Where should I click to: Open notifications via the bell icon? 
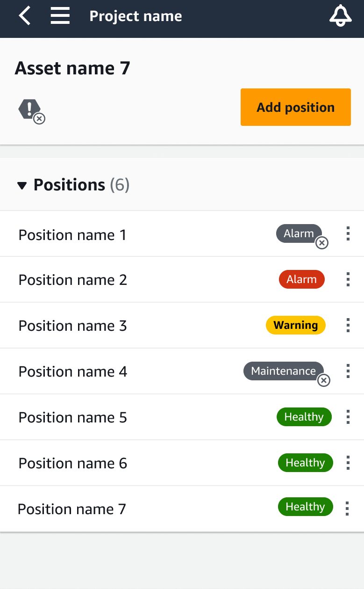[340, 15]
